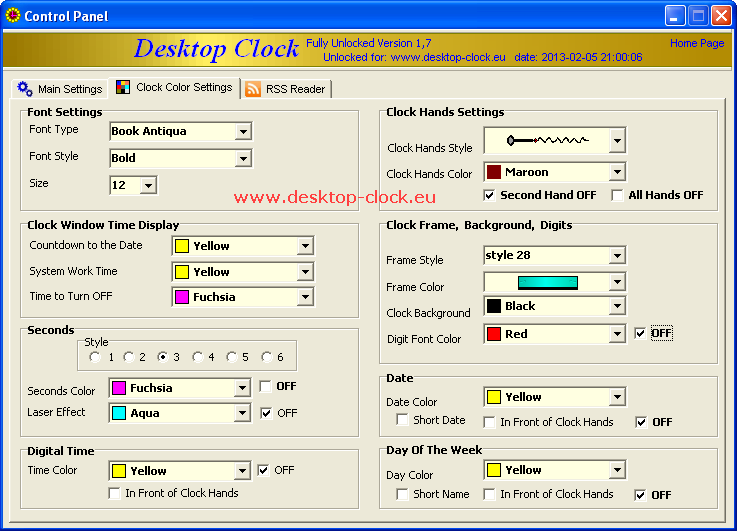The image size is (737, 531).
Task: Click the color grid icon on Clock Color Settings tab
Action: 123,87
